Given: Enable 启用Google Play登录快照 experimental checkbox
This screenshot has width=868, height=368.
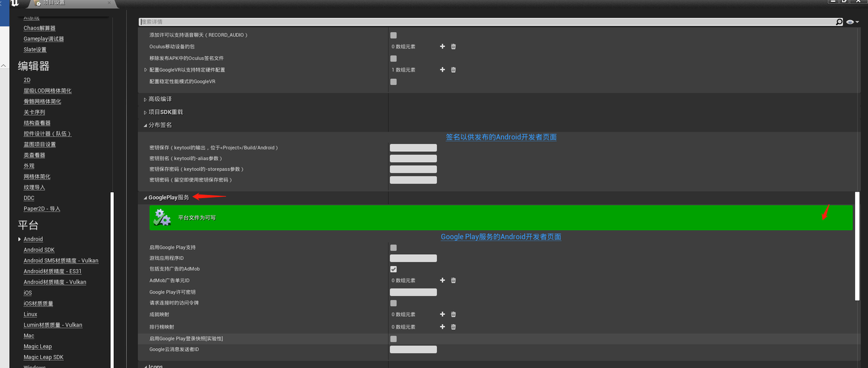Looking at the screenshot, I should coord(394,339).
